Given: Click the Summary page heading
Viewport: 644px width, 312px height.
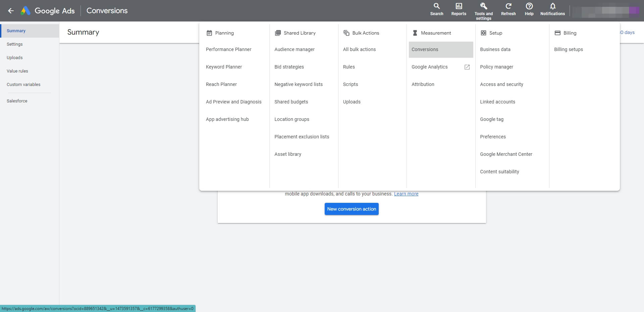Looking at the screenshot, I should click(83, 32).
